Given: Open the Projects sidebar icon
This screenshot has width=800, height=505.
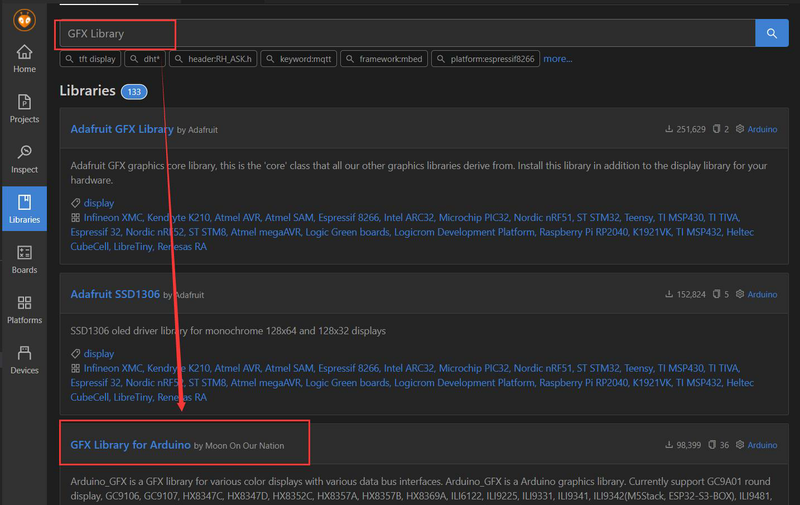Looking at the screenshot, I should click(24, 109).
